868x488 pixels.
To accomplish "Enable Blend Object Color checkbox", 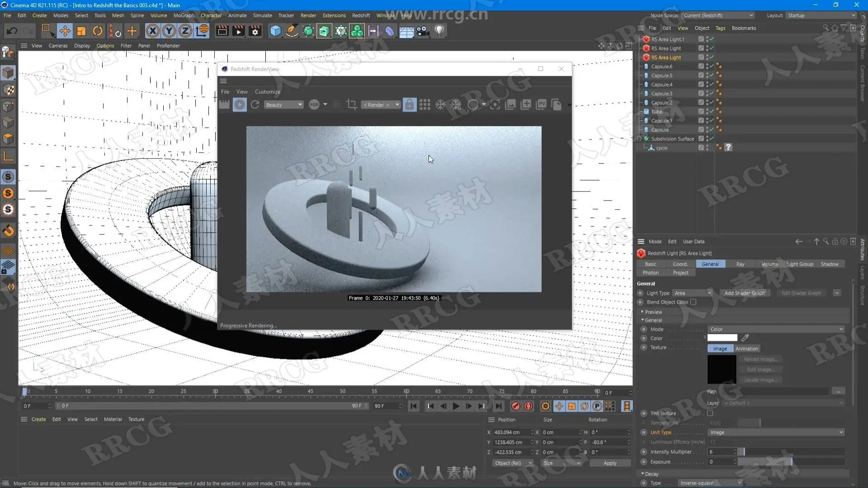I will coord(693,302).
